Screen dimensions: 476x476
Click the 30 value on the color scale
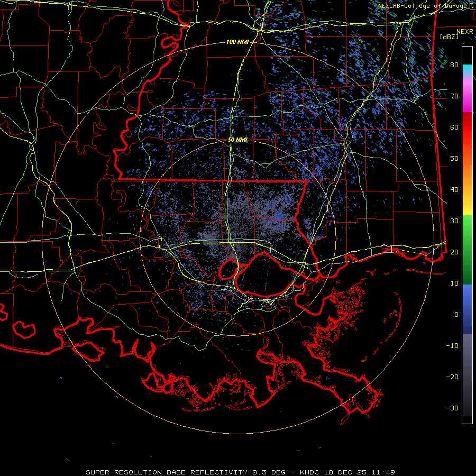click(x=454, y=221)
